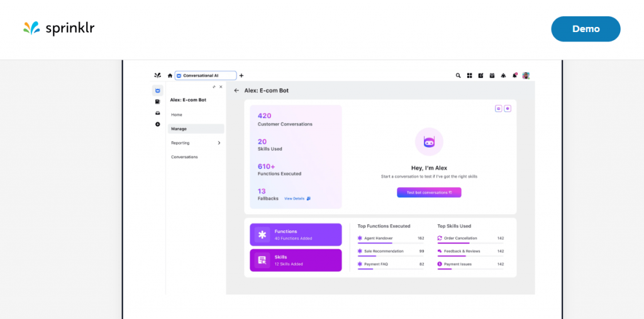The width and height of the screenshot is (644, 319).
Task: Click the compose edit icon
Action: tap(480, 75)
